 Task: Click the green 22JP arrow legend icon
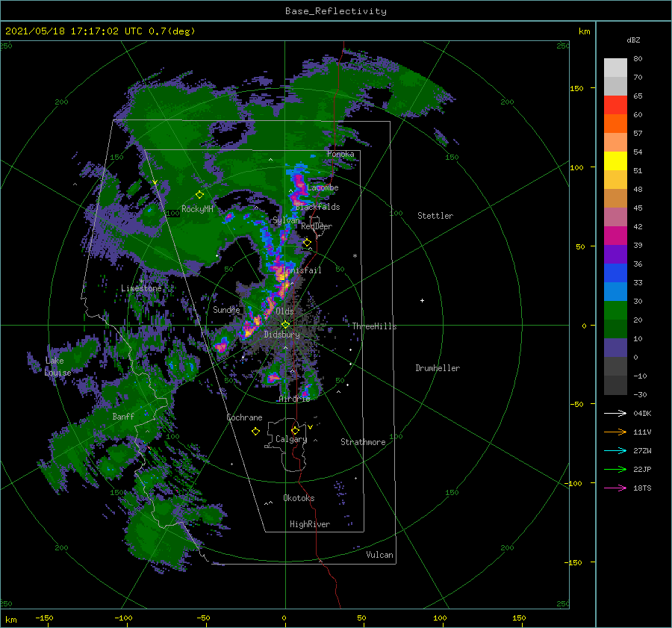[615, 470]
